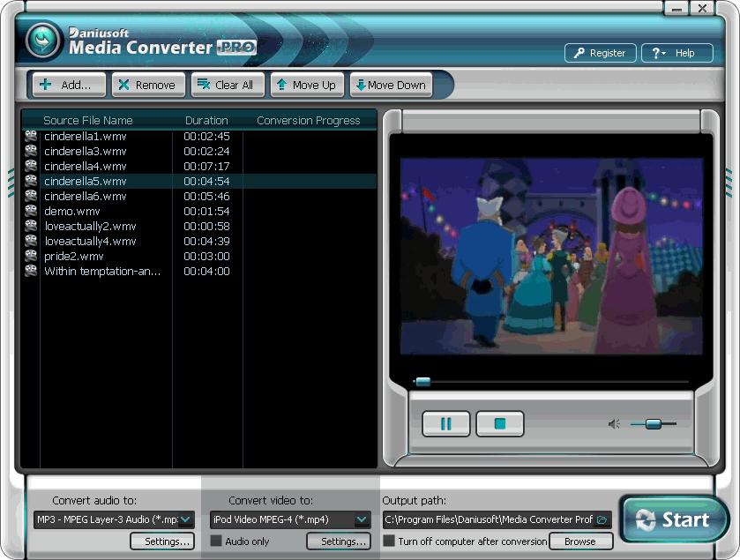Open the Convert audio to dropdown
Viewport: 740px width, 560px height.
pos(186,519)
